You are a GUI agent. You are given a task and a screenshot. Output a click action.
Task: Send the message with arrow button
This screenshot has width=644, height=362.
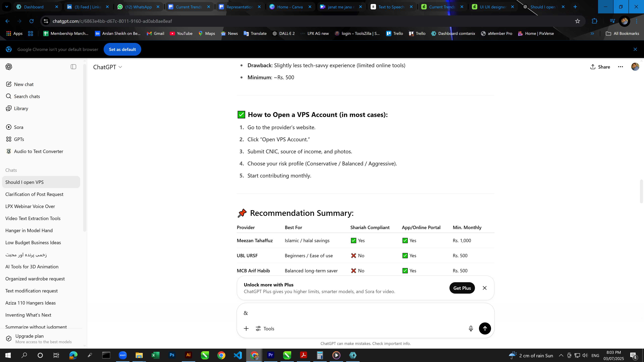[x=485, y=328]
